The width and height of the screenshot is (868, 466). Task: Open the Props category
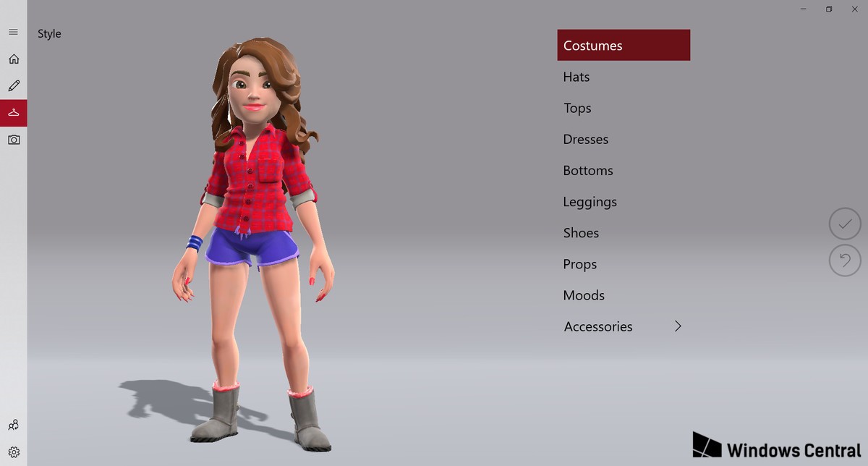pos(580,264)
